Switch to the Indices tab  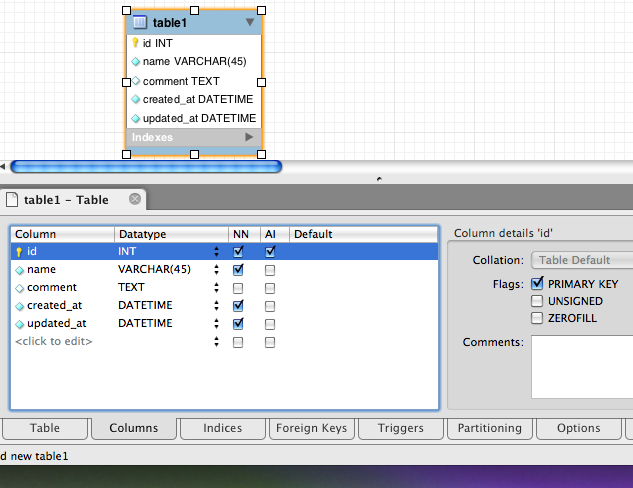(222, 428)
